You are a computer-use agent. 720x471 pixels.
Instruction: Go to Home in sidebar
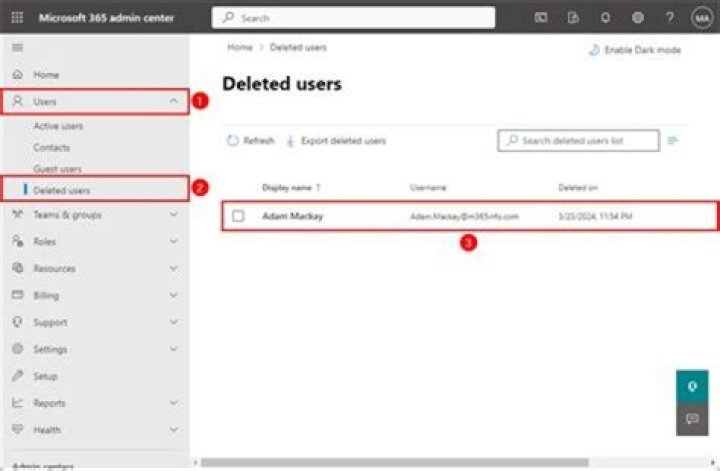click(x=46, y=74)
